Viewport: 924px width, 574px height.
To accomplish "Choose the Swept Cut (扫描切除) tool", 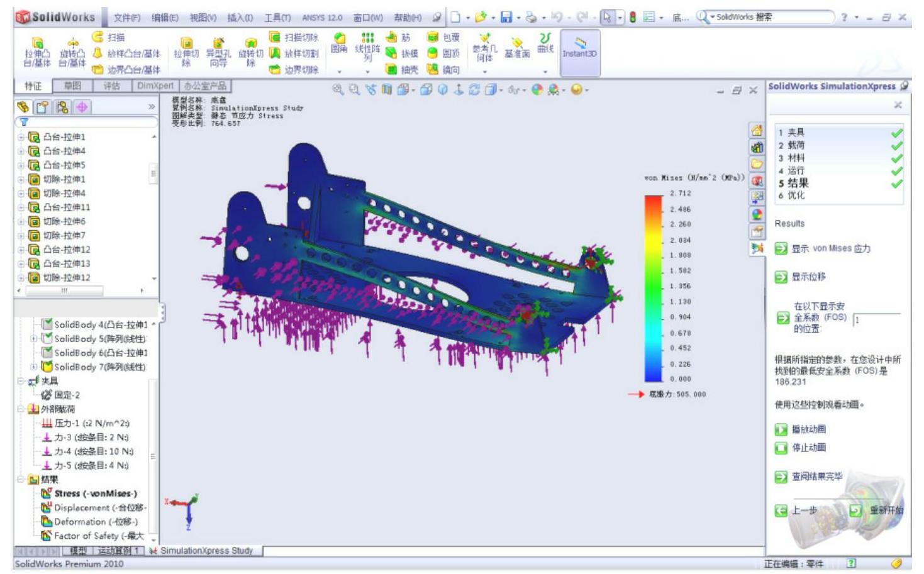I will tap(294, 38).
